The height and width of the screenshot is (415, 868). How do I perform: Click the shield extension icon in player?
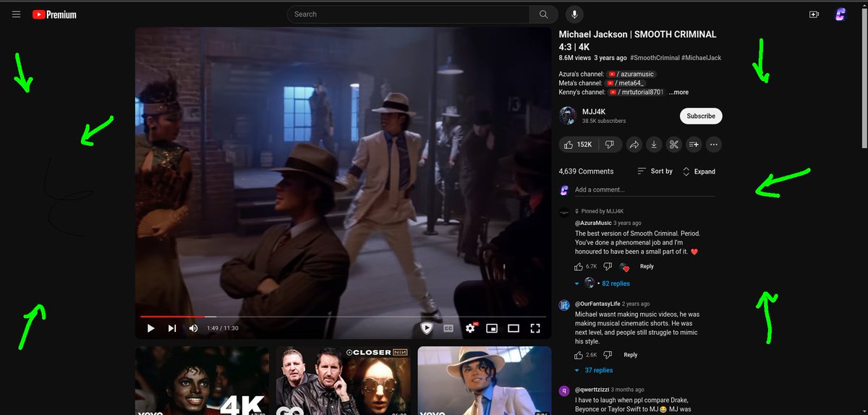427,328
